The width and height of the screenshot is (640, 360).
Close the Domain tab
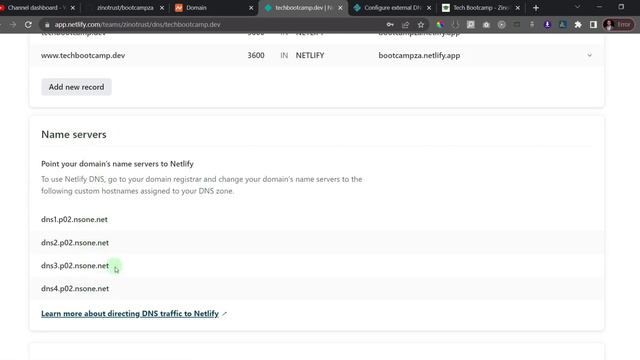coord(251,8)
